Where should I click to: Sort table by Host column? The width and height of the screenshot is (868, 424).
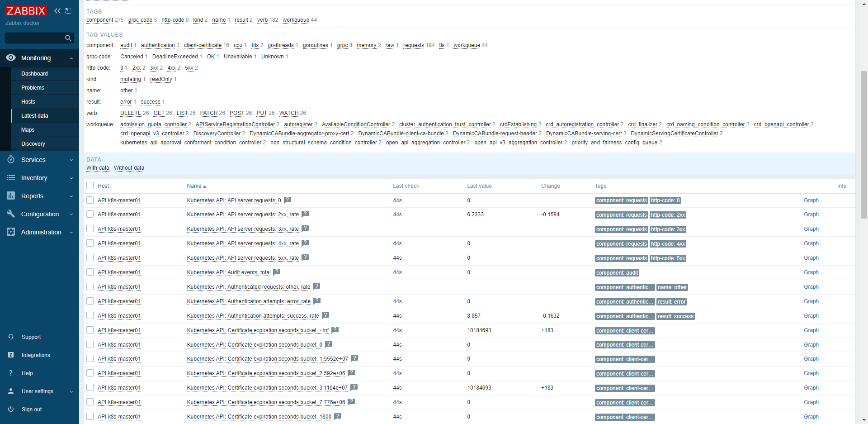(103, 186)
